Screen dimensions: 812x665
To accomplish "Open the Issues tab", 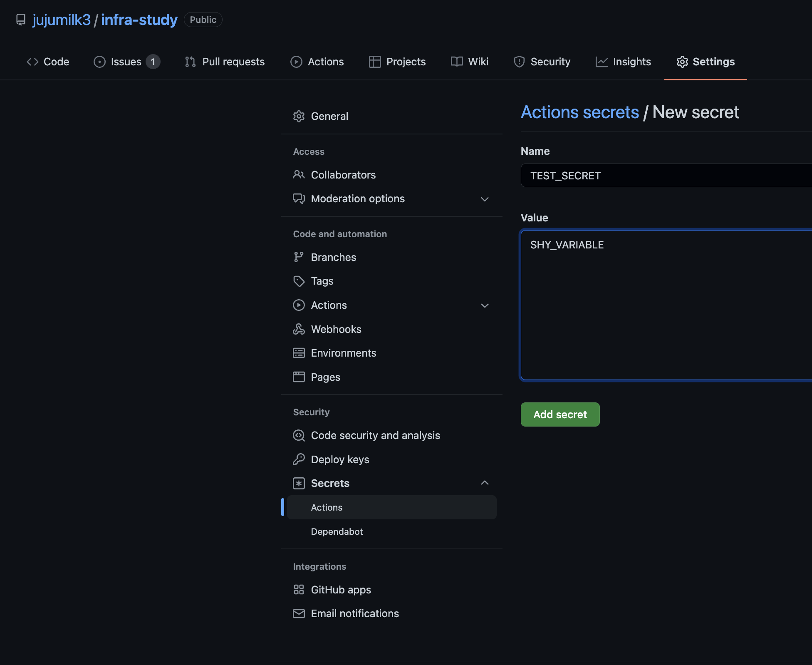I will (126, 62).
